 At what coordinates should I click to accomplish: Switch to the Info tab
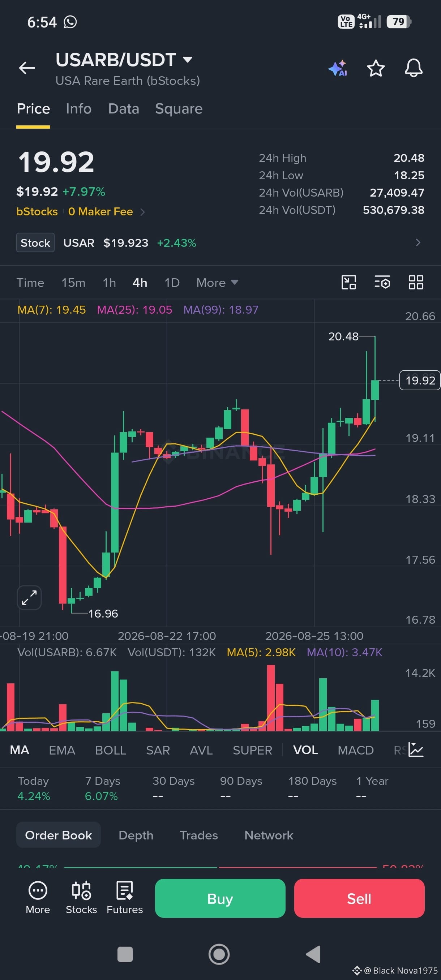tap(78, 109)
